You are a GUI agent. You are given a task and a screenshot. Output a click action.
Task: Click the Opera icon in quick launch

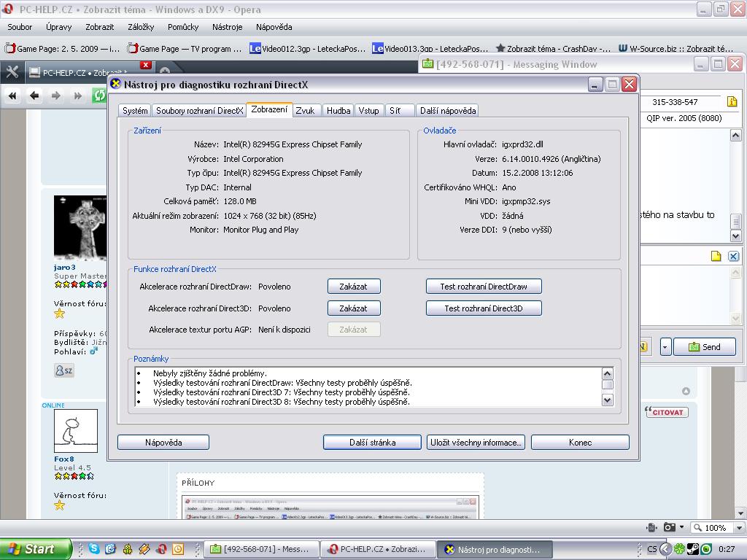coord(161,549)
